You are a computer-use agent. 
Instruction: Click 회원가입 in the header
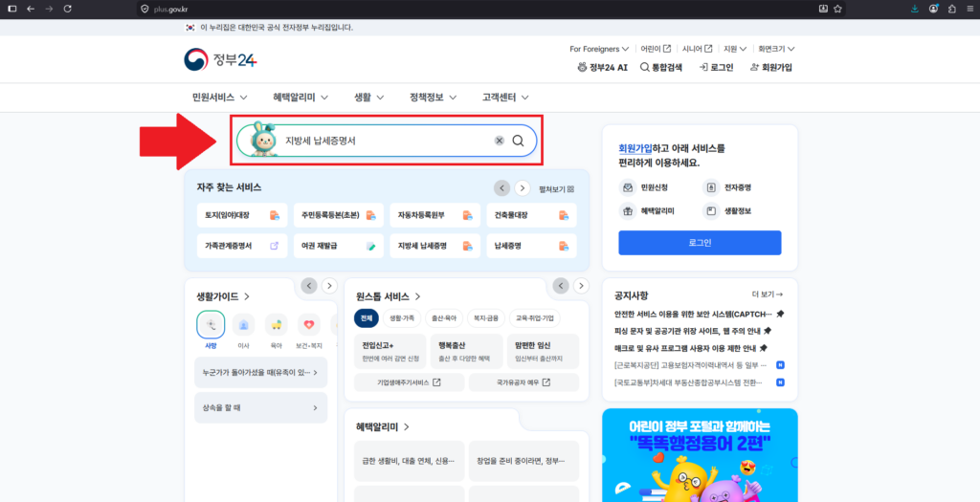point(770,68)
